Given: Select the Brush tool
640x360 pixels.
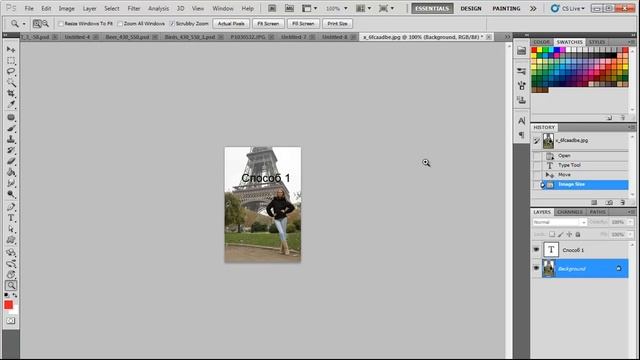Looking at the screenshot, I should coord(11,129).
